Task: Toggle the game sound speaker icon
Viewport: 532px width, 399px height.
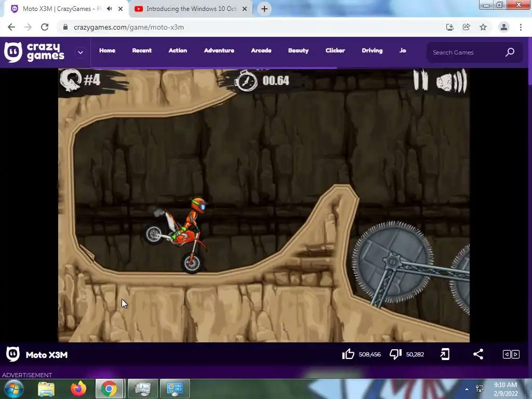Action: click(451, 81)
